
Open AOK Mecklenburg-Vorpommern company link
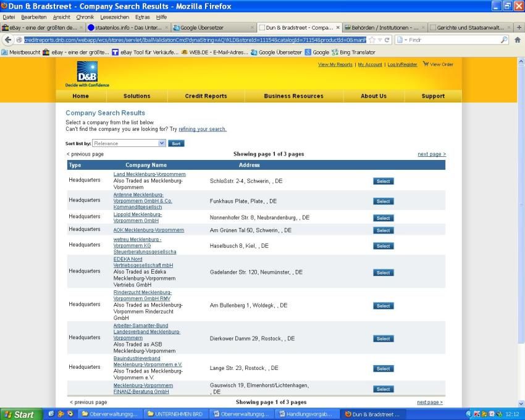click(149, 230)
